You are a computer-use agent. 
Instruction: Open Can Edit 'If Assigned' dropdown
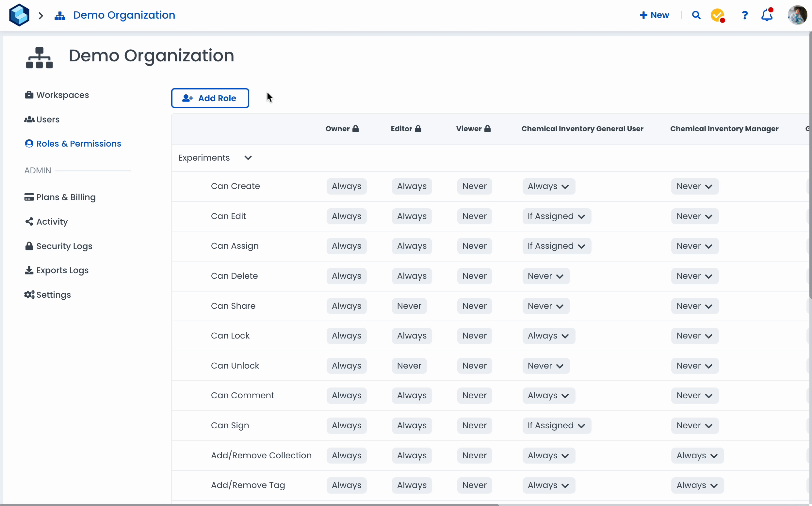[x=557, y=216]
